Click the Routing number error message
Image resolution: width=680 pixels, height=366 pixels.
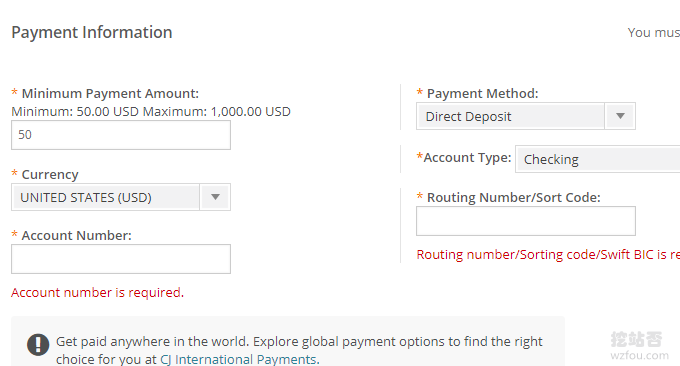coord(548,255)
